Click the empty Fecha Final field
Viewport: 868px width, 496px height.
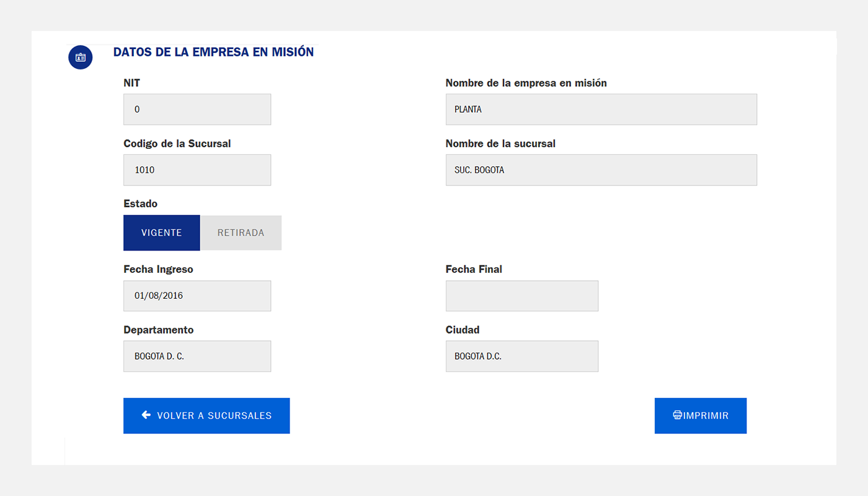point(522,296)
